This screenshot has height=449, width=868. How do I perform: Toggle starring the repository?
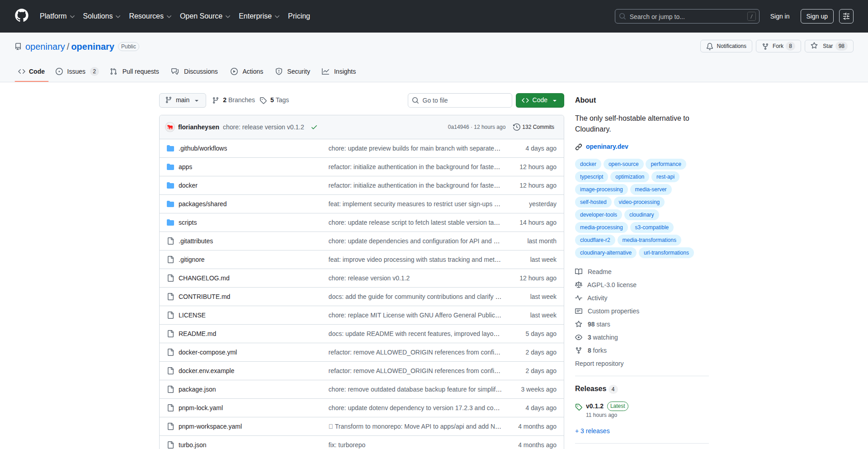pyautogui.click(x=828, y=46)
